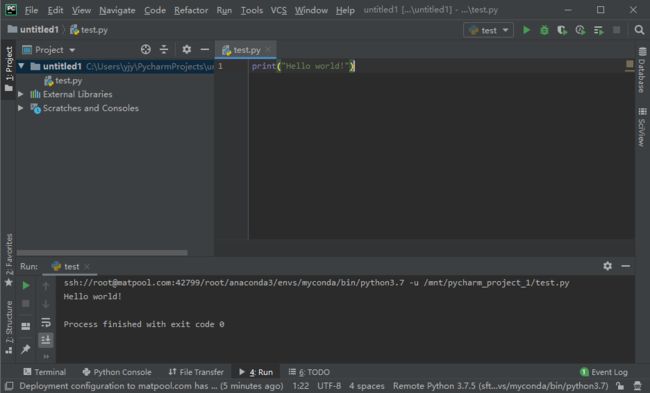Change the 4 spaces indent setting
Screen dimensions: 650x393
[x=366, y=386]
